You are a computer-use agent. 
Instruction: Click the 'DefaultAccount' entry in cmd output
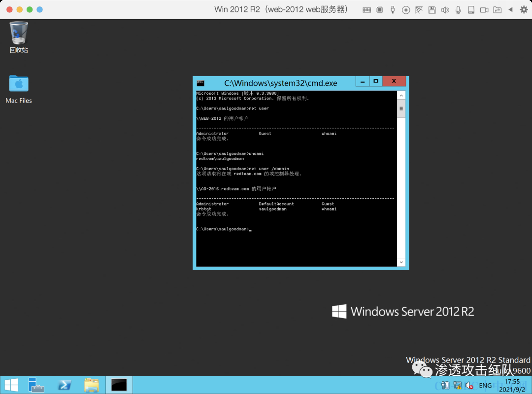[276, 204]
